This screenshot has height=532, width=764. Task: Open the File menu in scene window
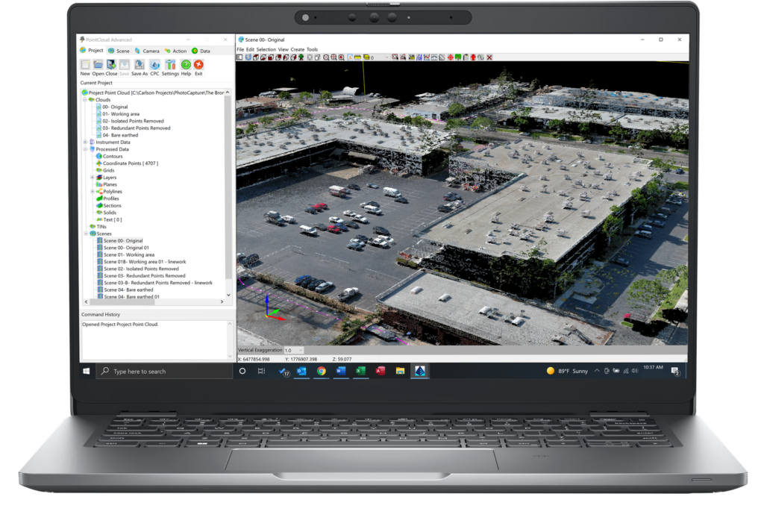[x=240, y=50]
